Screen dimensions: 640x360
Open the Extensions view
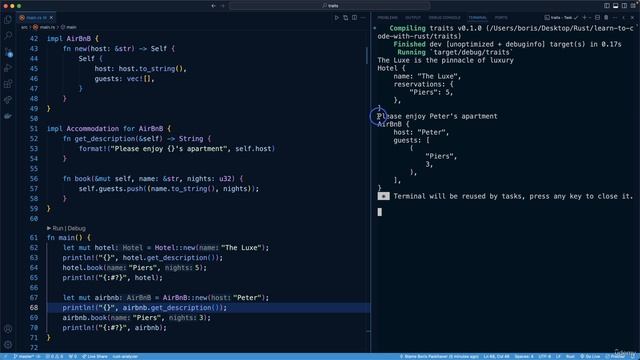8,84
